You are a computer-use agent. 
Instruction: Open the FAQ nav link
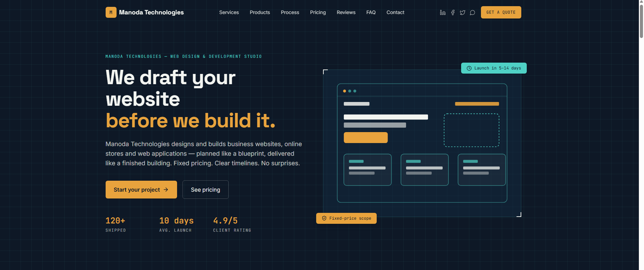click(x=371, y=12)
